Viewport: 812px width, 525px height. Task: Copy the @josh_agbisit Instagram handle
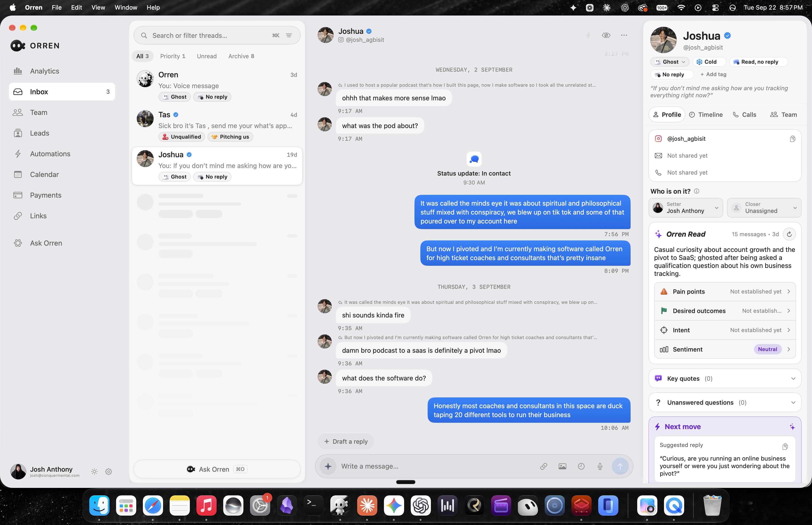(792, 139)
